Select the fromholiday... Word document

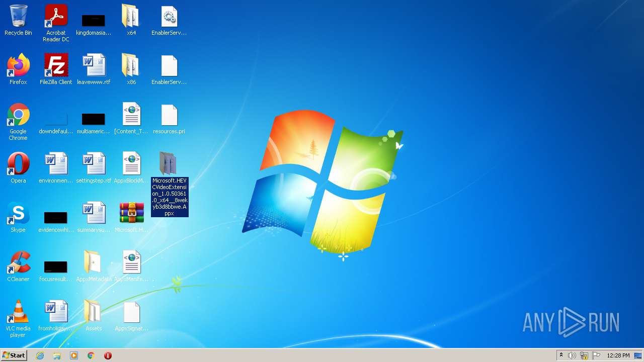point(56,316)
